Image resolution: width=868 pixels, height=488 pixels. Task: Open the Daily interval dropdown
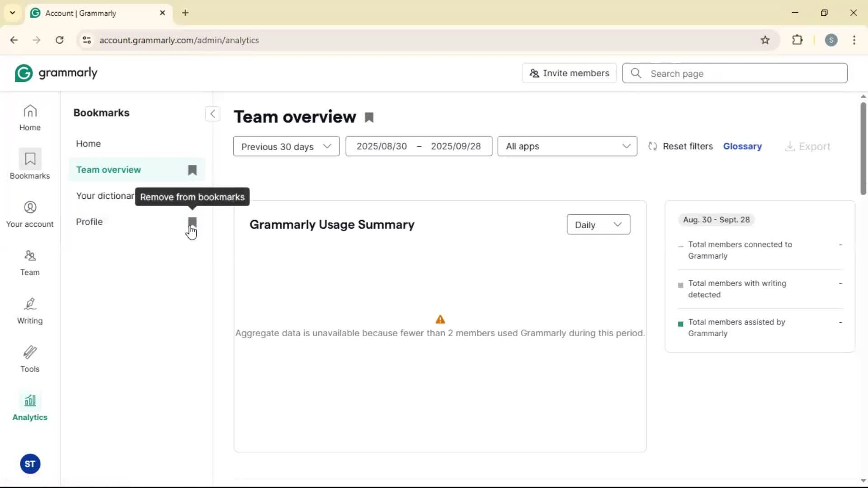pos(598,225)
